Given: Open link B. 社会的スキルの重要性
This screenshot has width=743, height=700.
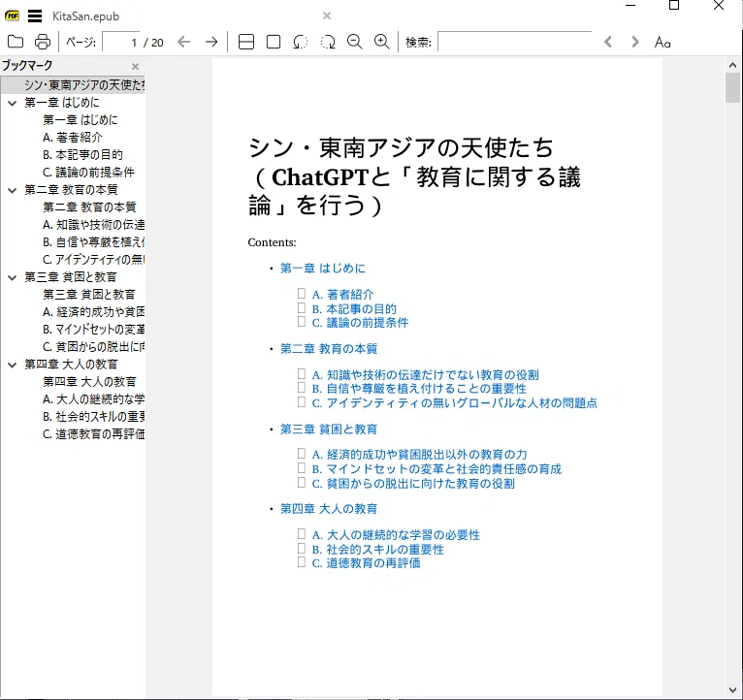Looking at the screenshot, I should pos(378,550).
